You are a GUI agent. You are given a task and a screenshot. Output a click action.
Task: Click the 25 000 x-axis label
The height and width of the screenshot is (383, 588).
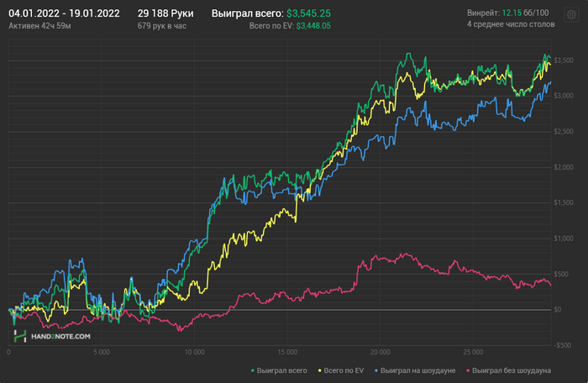pyautogui.click(x=473, y=352)
